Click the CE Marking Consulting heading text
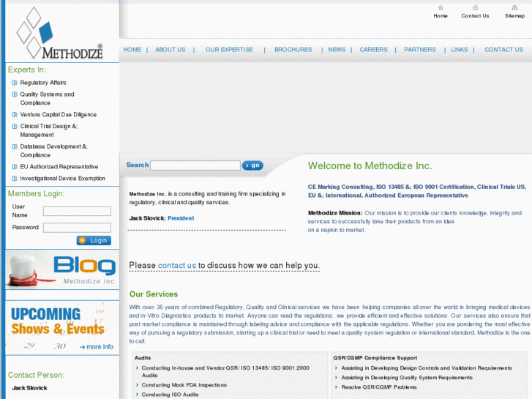Image resolution: width=532 pixels, height=399 pixels. click(x=417, y=191)
